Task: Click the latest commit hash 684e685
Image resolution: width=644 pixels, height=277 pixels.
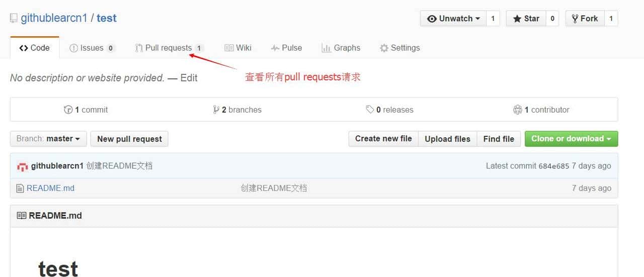Action: pos(553,166)
